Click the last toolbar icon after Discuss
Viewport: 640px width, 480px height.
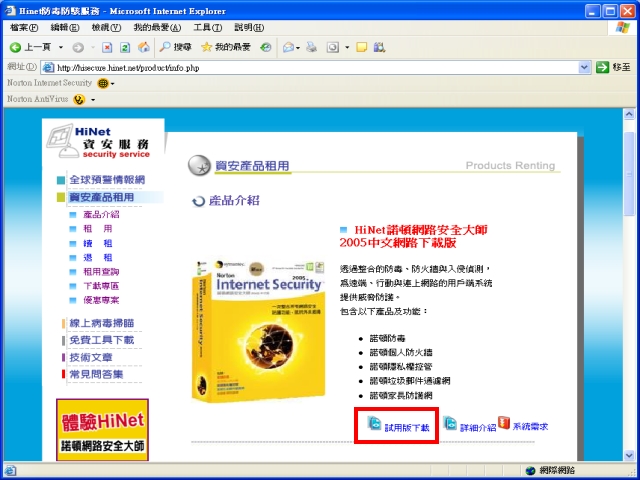pos(379,47)
